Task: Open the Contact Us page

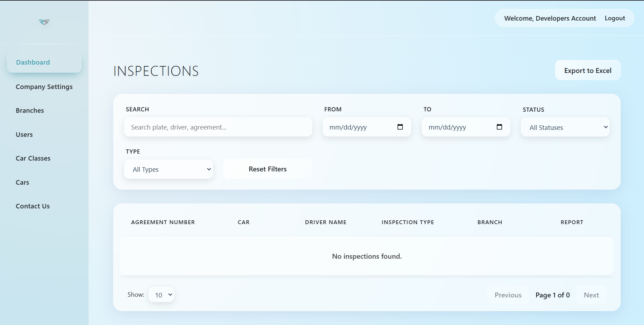Action: (33, 206)
